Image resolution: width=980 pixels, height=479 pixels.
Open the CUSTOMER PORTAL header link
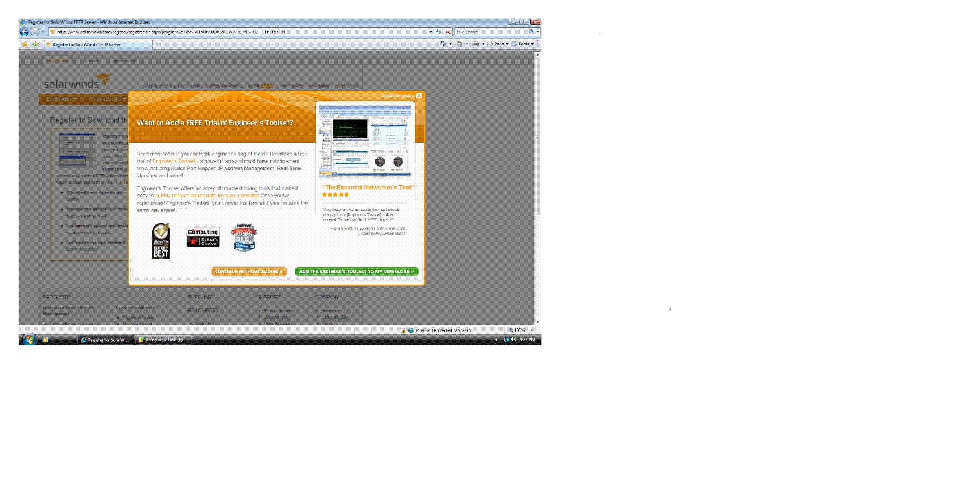point(223,86)
